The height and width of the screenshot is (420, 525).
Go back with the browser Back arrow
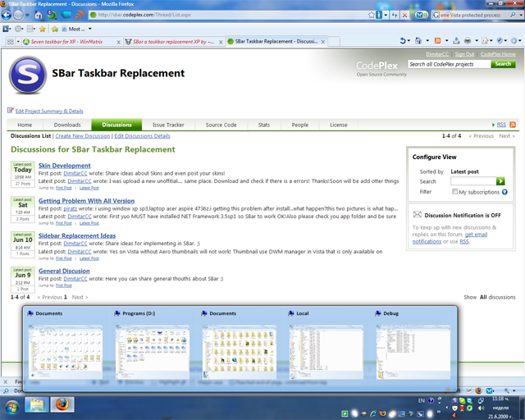click(x=7, y=15)
